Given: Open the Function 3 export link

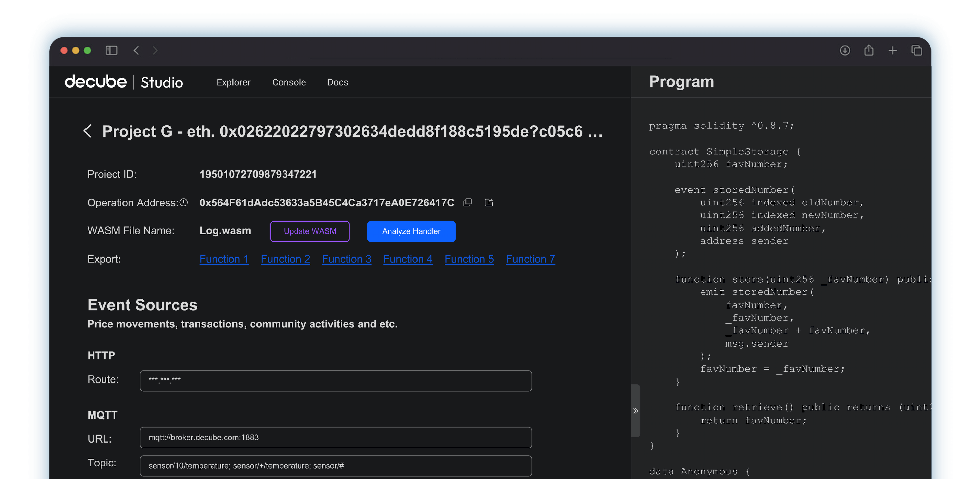Looking at the screenshot, I should click(x=347, y=259).
